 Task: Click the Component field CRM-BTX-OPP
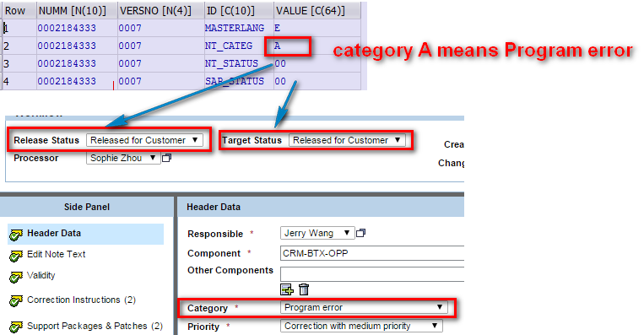pyautogui.click(x=372, y=253)
